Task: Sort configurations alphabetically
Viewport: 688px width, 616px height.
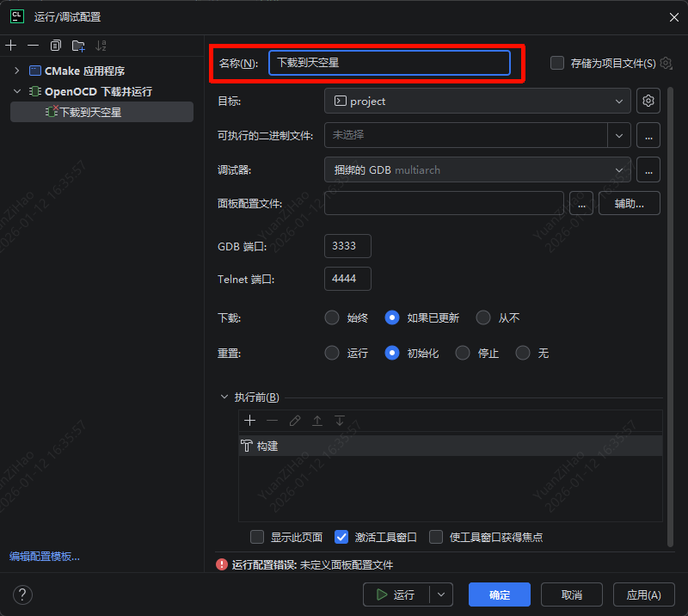Action: pyautogui.click(x=99, y=46)
